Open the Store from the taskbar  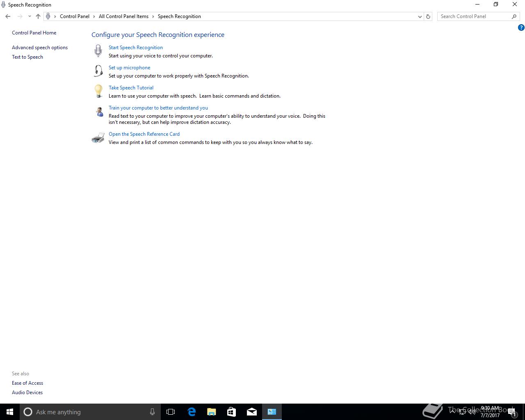232,412
